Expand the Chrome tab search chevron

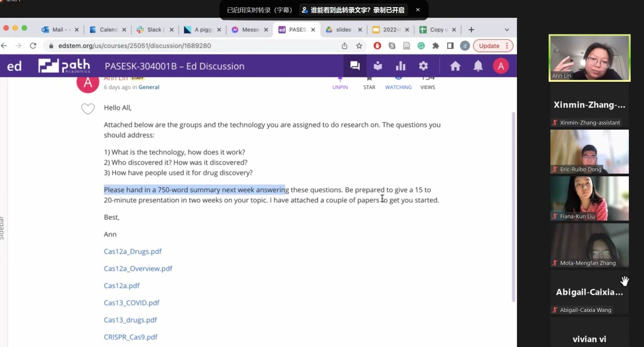click(x=506, y=30)
